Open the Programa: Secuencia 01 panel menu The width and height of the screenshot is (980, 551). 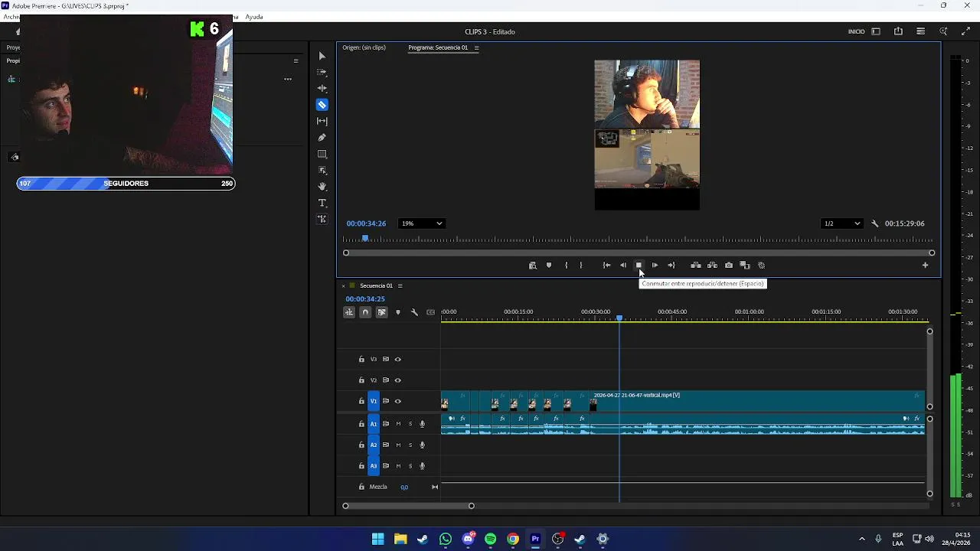[x=476, y=47]
